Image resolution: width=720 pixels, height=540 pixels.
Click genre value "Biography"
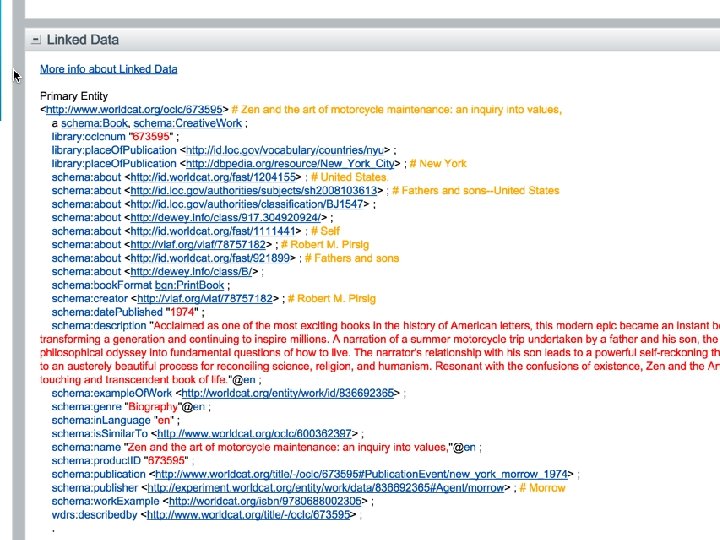coord(153,407)
